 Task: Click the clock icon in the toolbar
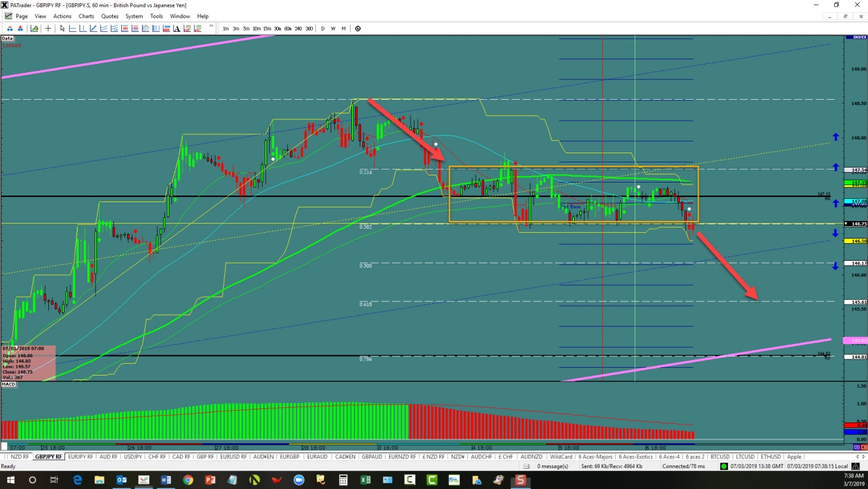tap(358, 28)
